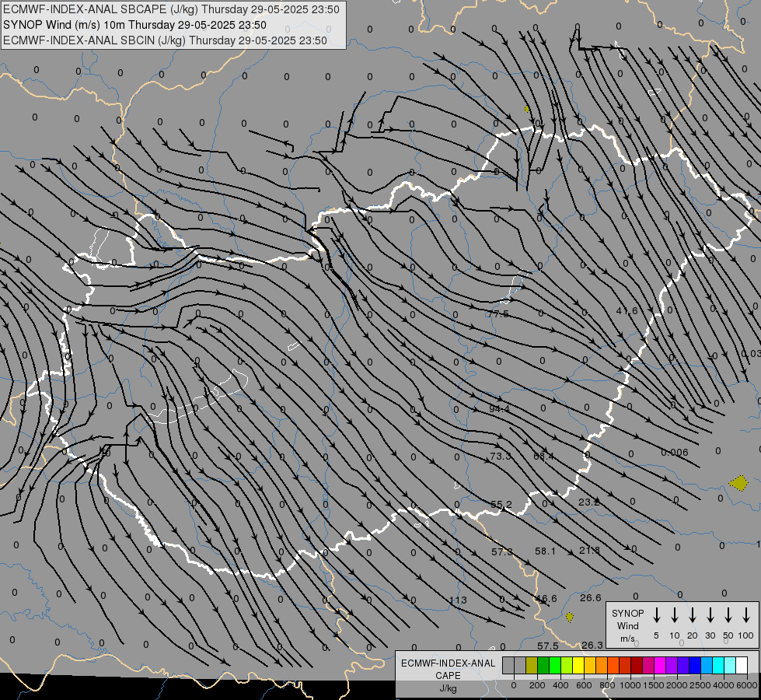This screenshot has height=700, width=761.
Task: Click the 58.1 CAPE value on map
Action: (545, 551)
